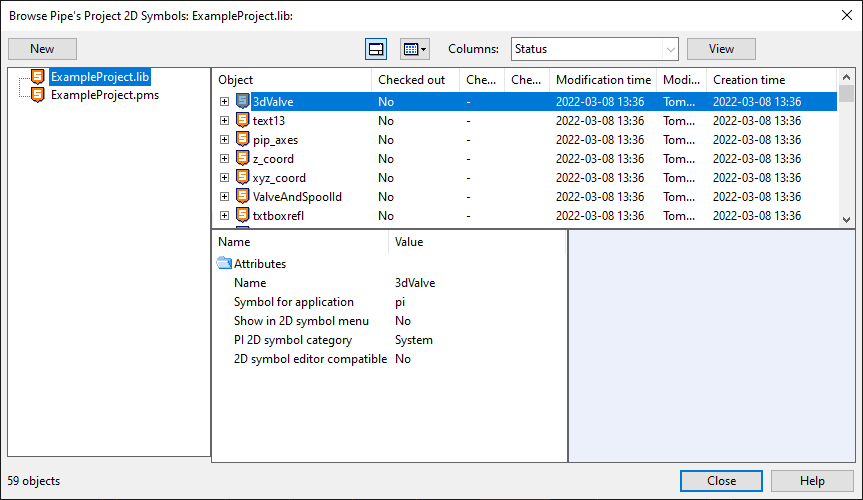
Task: Click the Help button
Action: 812,481
